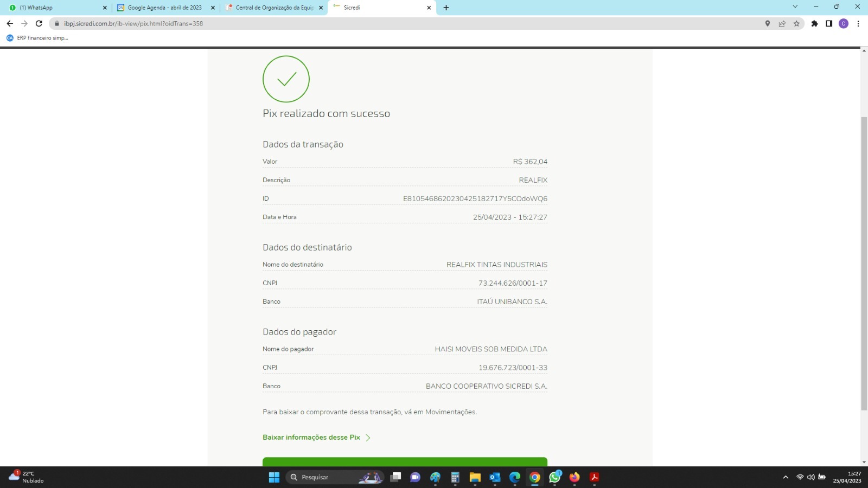Click the address bar URL field

(380, 23)
